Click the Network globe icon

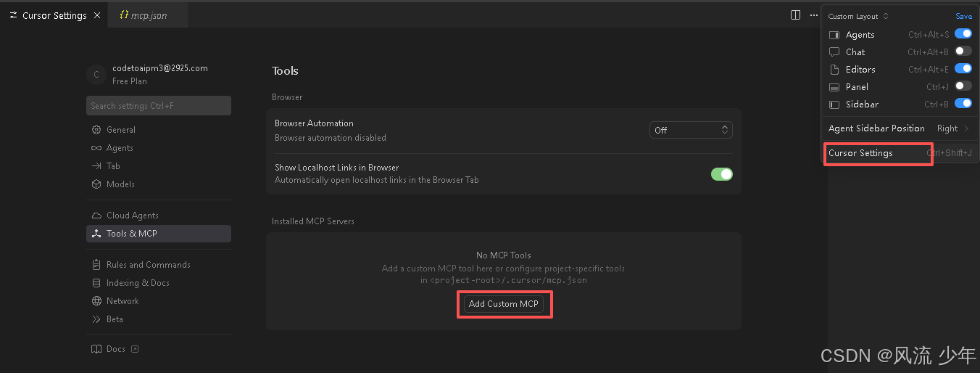(x=96, y=301)
